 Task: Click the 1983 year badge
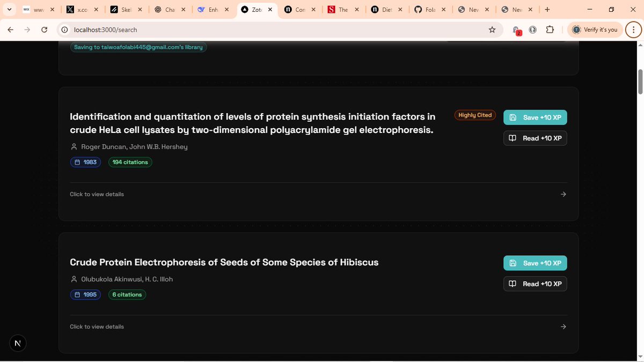(85, 162)
